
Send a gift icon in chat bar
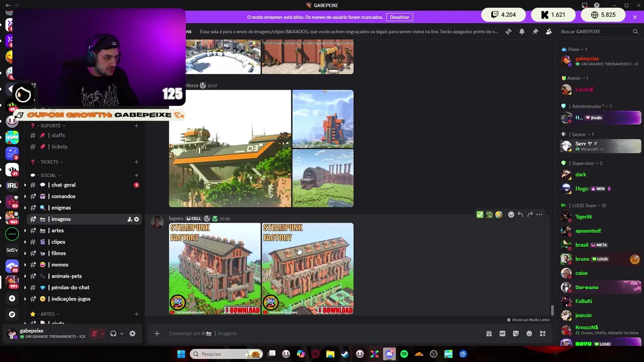489,333
